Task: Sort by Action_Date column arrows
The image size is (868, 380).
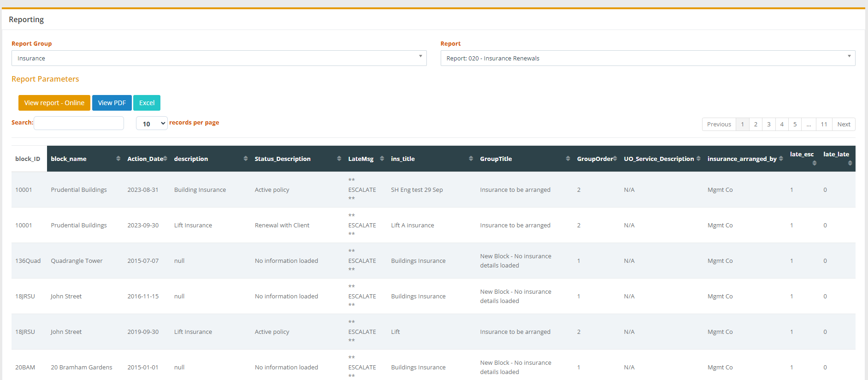Action: pos(165,159)
